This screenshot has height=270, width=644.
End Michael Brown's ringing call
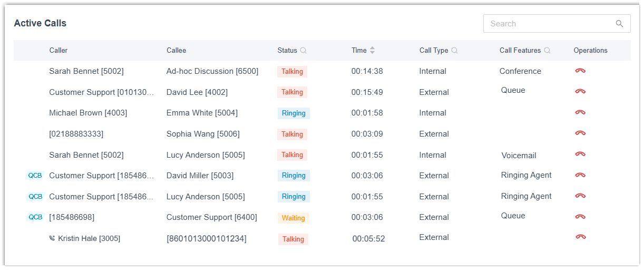[580, 112]
